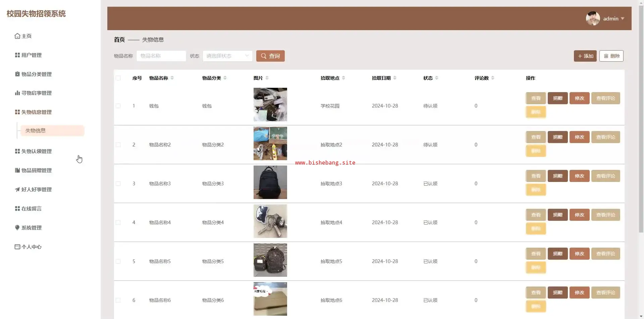Click the bar chart icon for 寻物启事管理

tap(17, 93)
